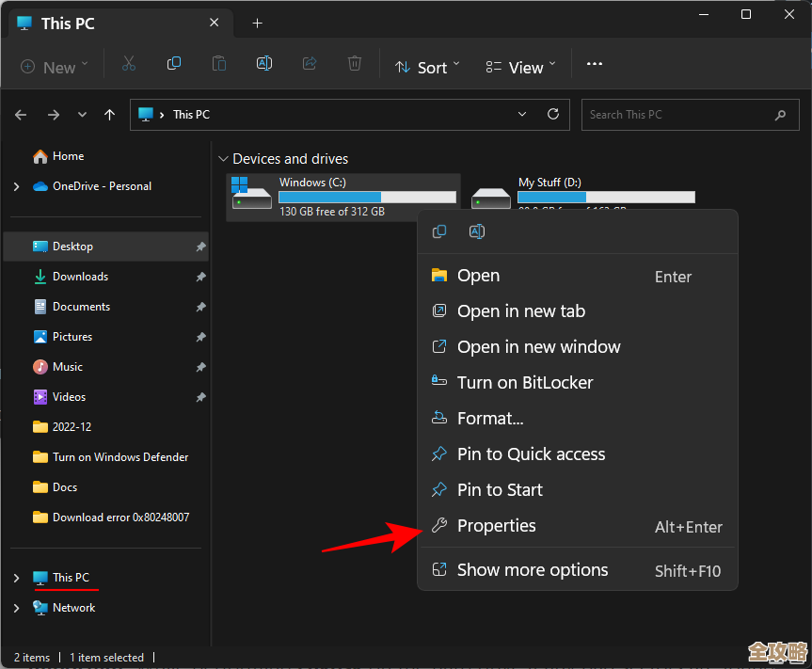Collapse the Devices and drives group

(223, 159)
